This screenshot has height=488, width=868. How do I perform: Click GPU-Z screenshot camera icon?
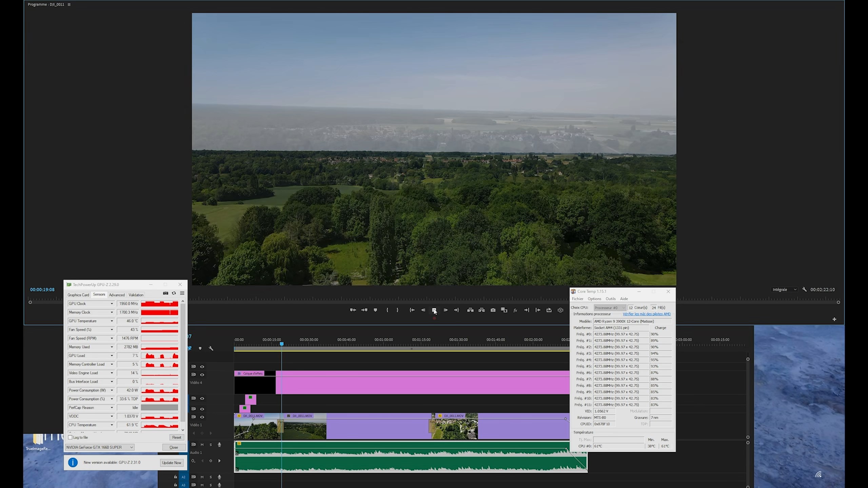[165, 293]
